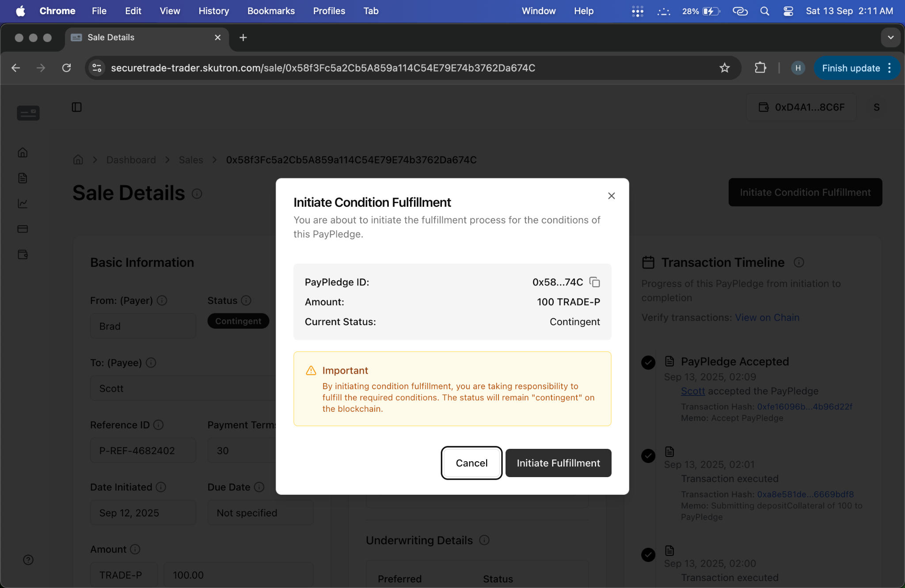Open Scott link in timeline
The image size is (905, 588).
(693, 391)
